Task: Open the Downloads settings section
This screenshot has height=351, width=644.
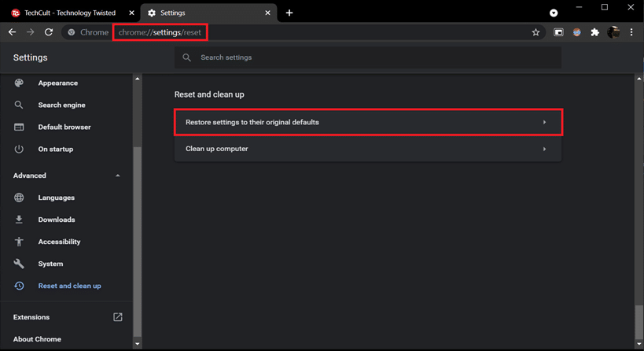Action: [x=57, y=220]
